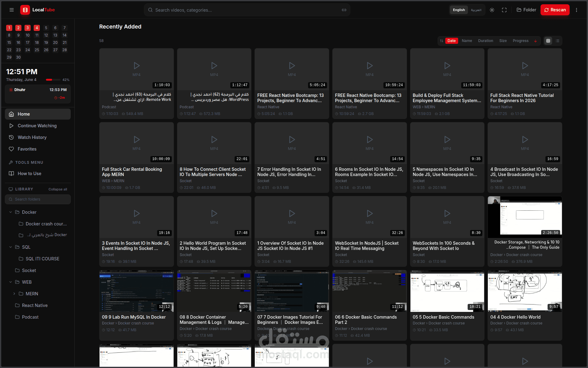Select day 1 in the calendar
The width and height of the screenshot is (588, 368).
(9, 28)
